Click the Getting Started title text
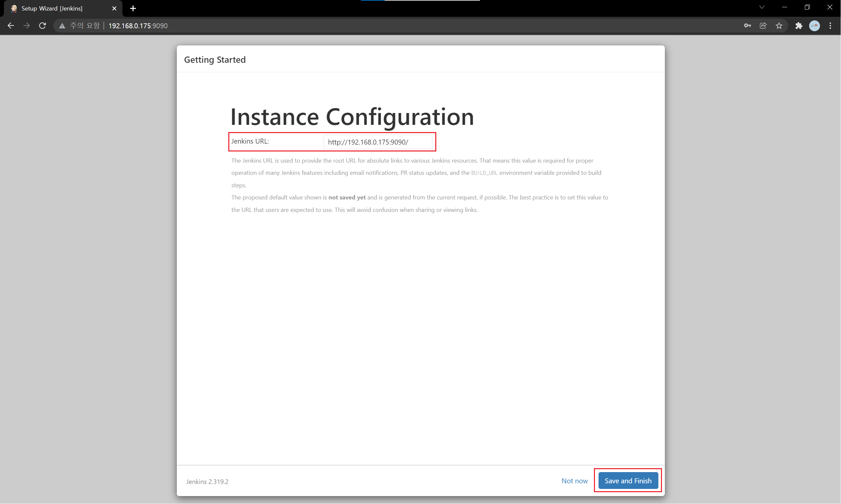Viewport: 841px width, 504px height. tap(215, 60)
